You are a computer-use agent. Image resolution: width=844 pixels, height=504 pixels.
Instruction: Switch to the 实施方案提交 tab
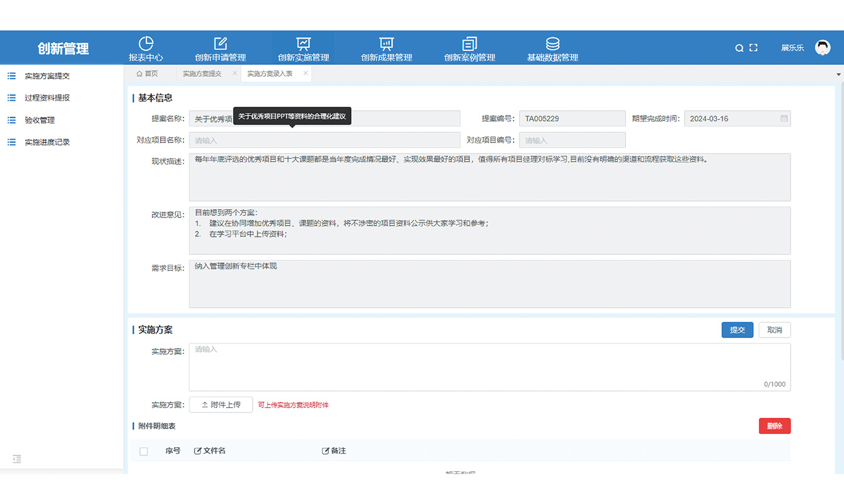[x=202, y=74]
